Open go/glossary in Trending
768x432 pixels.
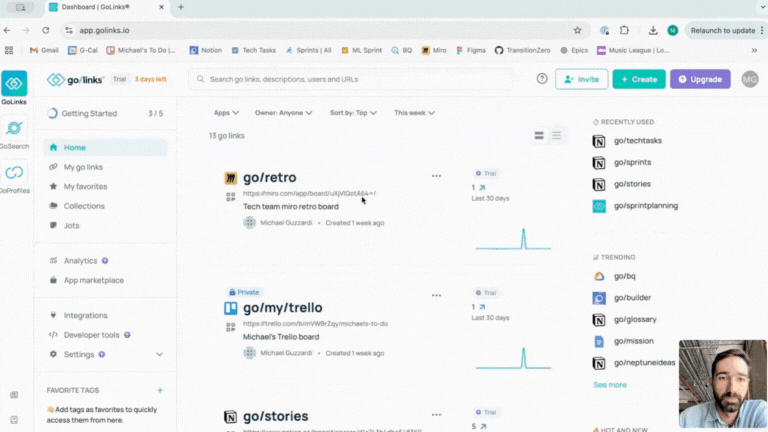635,319
